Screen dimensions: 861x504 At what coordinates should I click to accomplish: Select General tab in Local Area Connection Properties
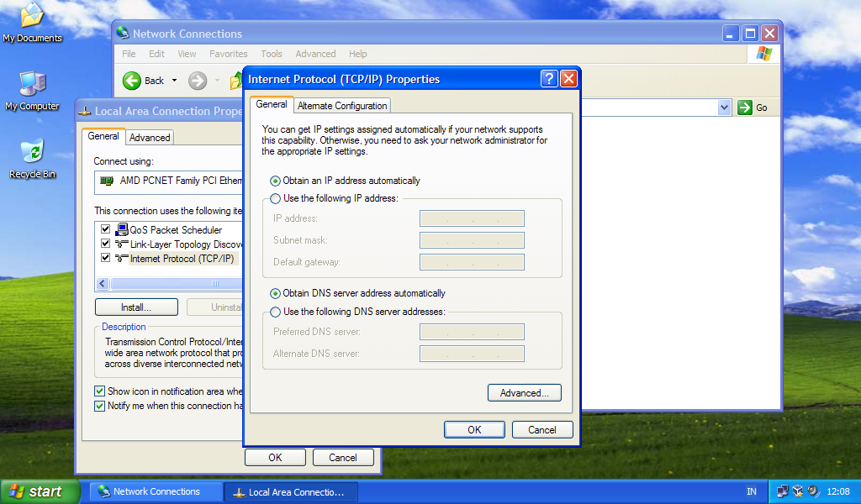[103, 136]
